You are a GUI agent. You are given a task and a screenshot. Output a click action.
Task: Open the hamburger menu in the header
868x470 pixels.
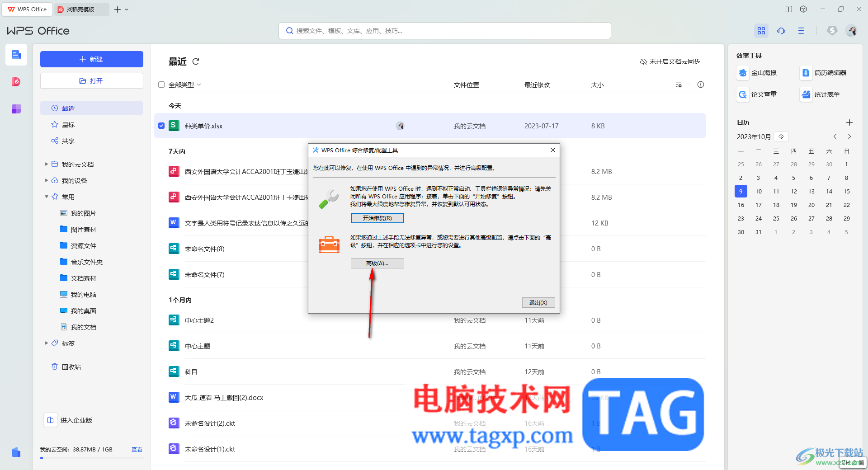tap(801, 31)
